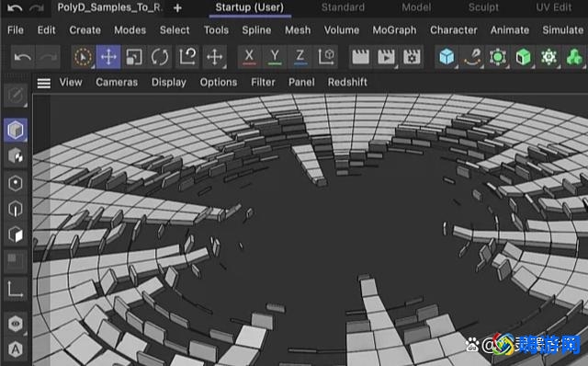Click the Render View clapperboard icon

tap(360, 57)
